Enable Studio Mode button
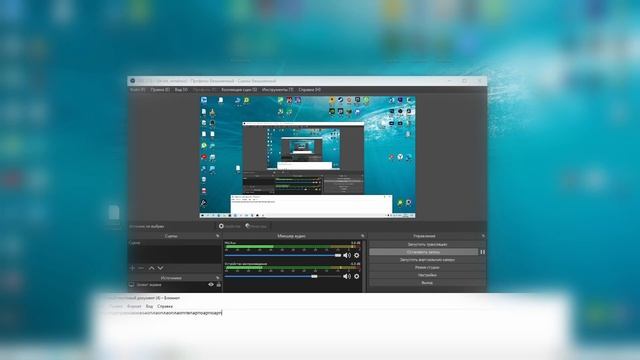This screenshot has width=640, height=360. point(427,268)
